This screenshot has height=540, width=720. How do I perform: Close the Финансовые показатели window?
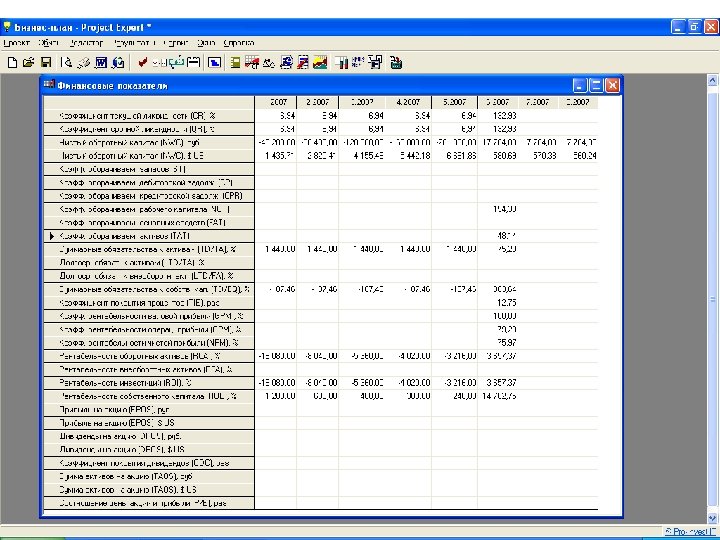[612, 86]
